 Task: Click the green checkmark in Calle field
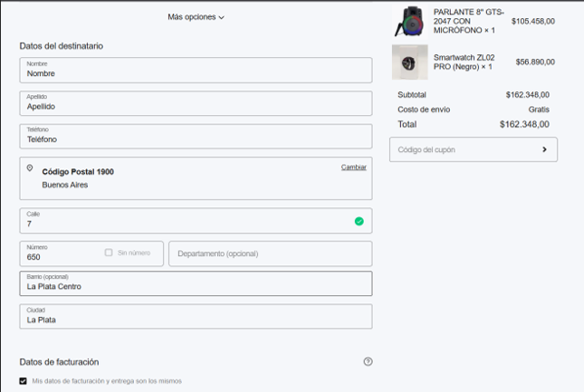(x=359, y=221)
